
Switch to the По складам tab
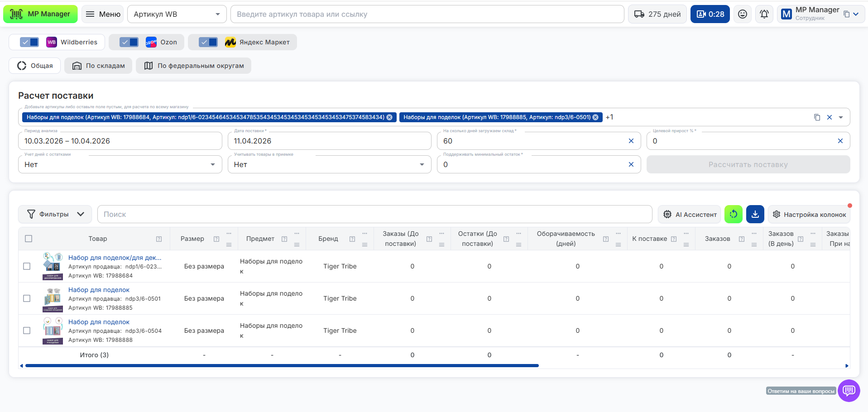[98, 66]
